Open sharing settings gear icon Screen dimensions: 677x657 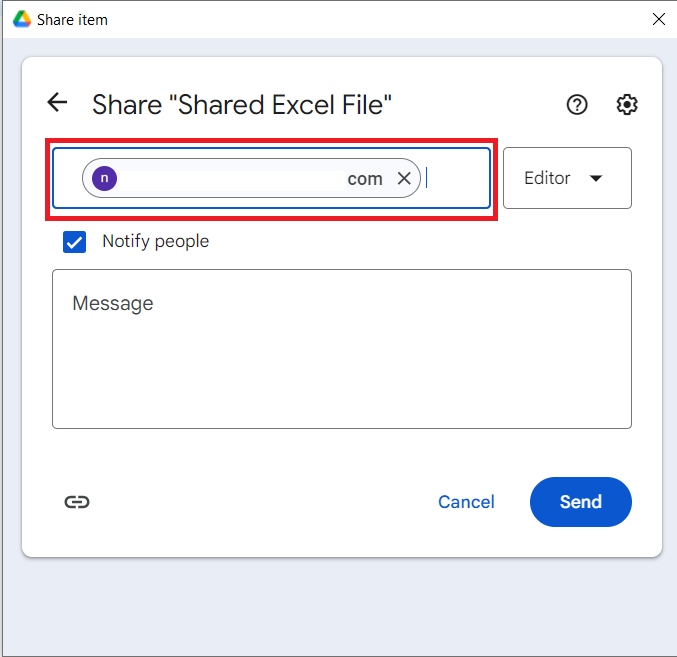point(627,104)
